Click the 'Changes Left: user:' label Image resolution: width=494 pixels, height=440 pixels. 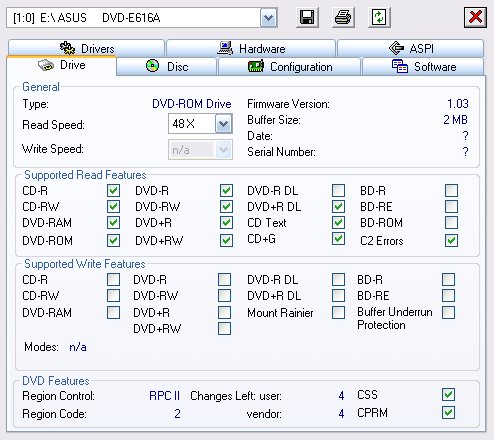tap(236, 396)
